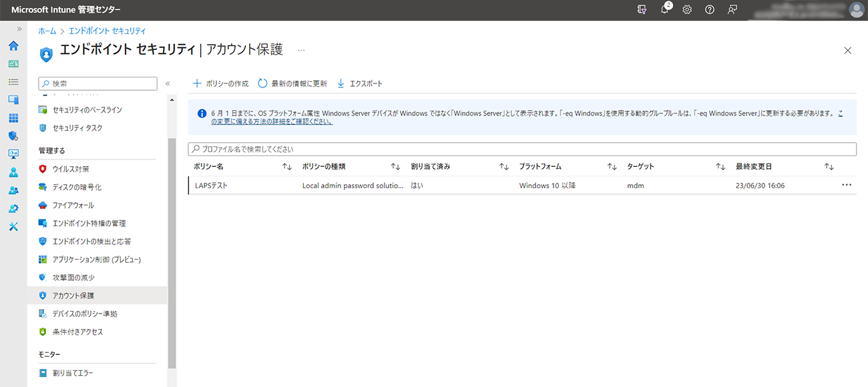Click the ホーム breadcrumb link

[x=47, y=31]
